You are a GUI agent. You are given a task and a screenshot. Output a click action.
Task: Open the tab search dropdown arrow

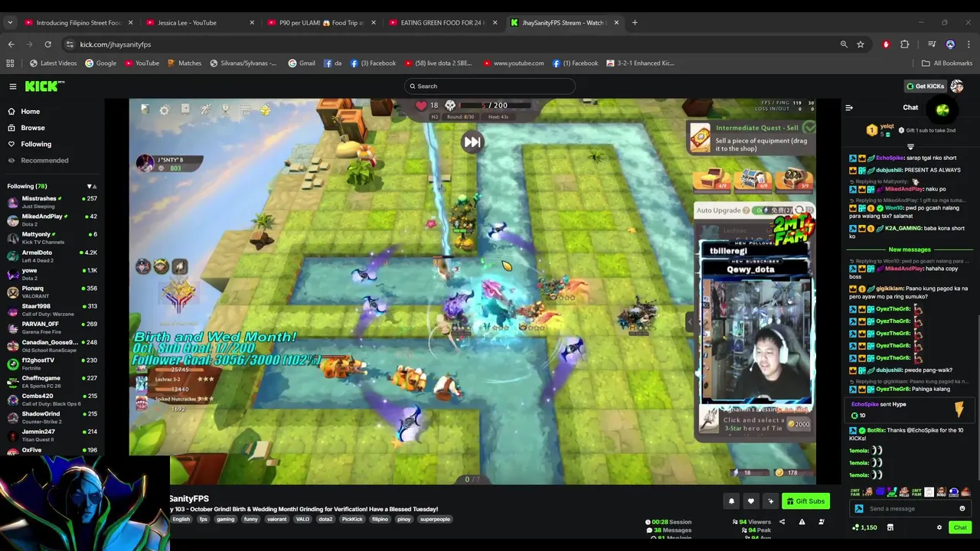pyautogui.click(x=10, y=23)
